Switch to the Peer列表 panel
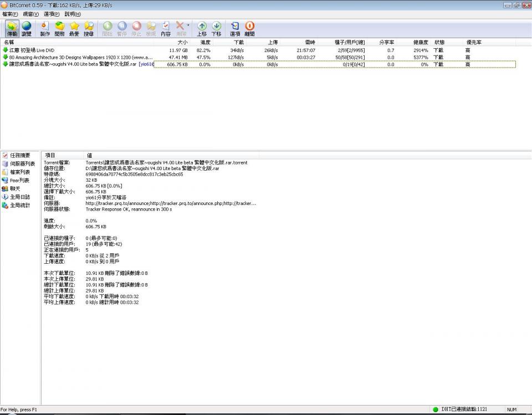 click(19, 181)
